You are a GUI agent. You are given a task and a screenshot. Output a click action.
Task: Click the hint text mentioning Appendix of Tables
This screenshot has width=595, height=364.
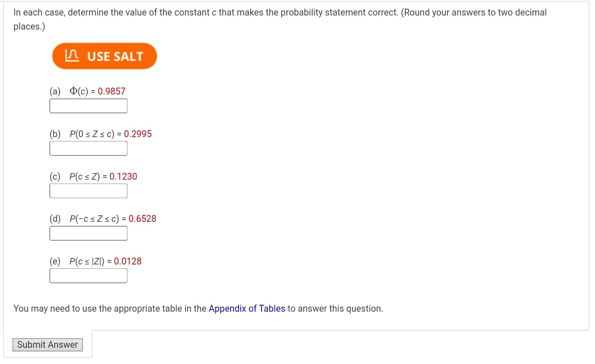pos(198,308)
